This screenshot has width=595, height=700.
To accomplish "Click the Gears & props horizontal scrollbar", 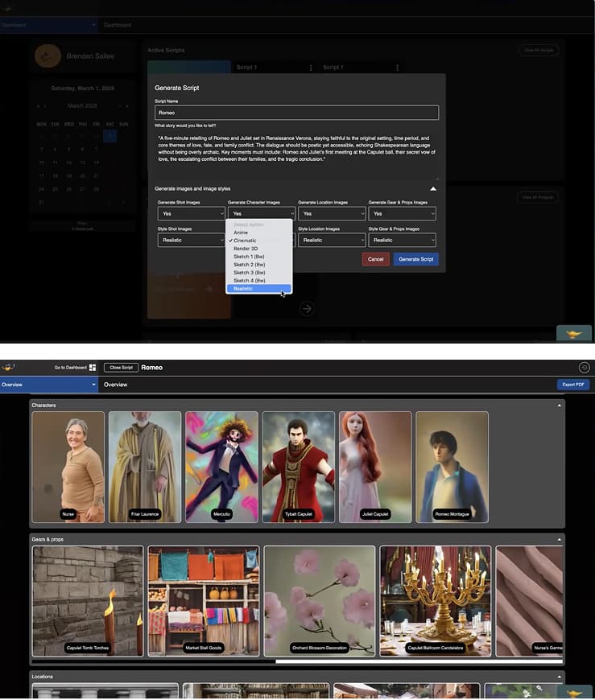I will [x=419, y=661].
